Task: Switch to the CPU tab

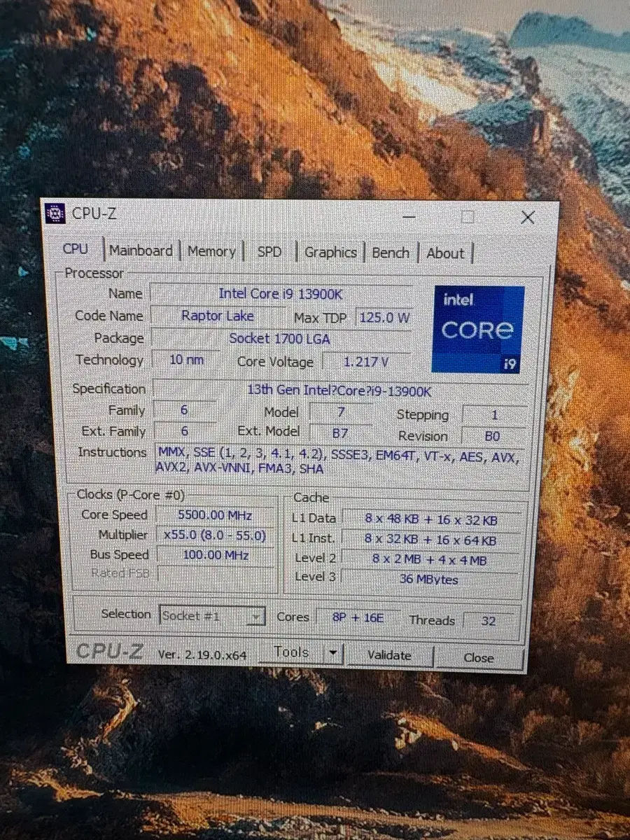Action: [76, 249]
